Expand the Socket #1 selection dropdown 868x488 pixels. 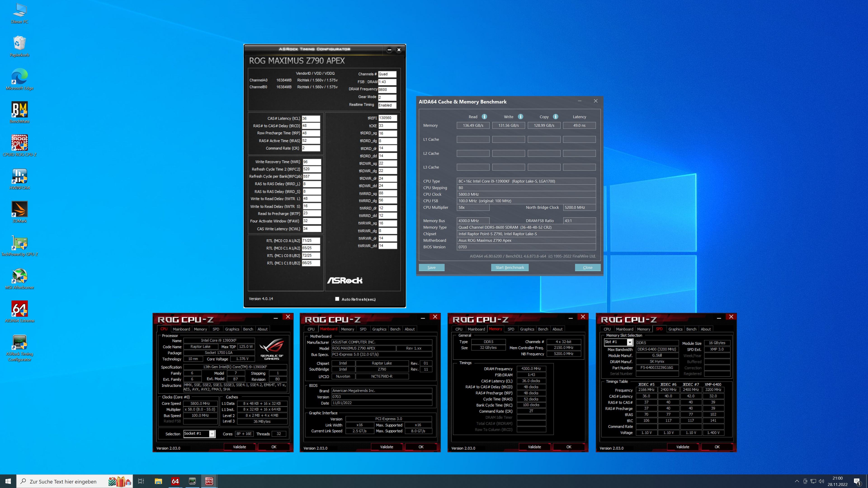pyautogui.click(x=212, y=434)
